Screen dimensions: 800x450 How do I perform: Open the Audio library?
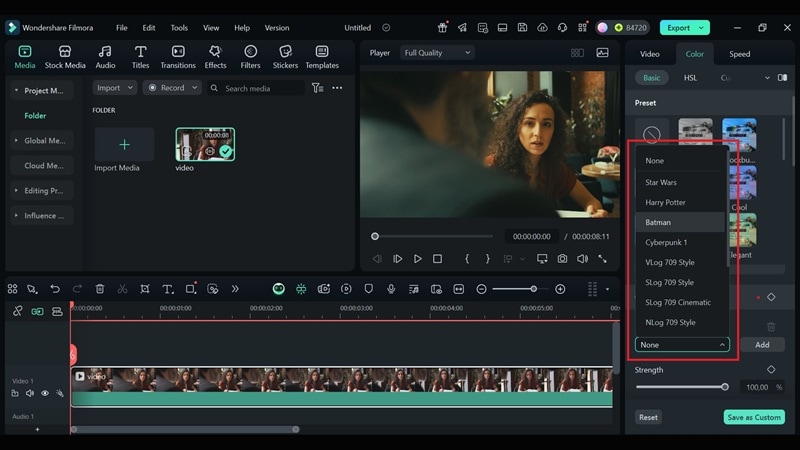(x=105, y=57)
